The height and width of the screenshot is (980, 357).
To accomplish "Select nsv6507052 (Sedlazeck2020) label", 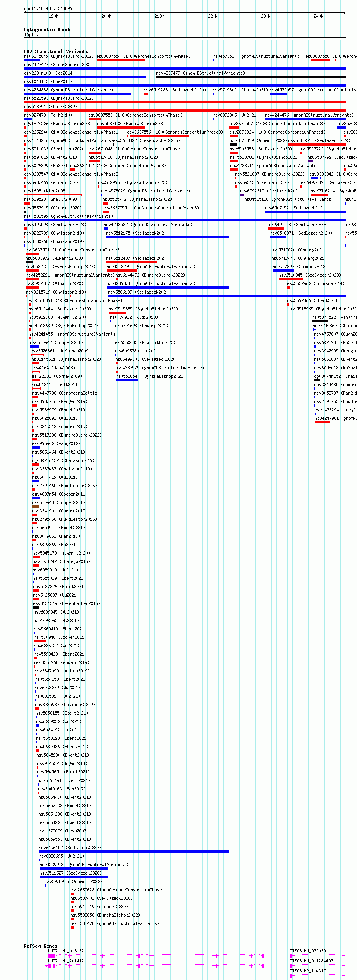I will (x=296, y=208).
